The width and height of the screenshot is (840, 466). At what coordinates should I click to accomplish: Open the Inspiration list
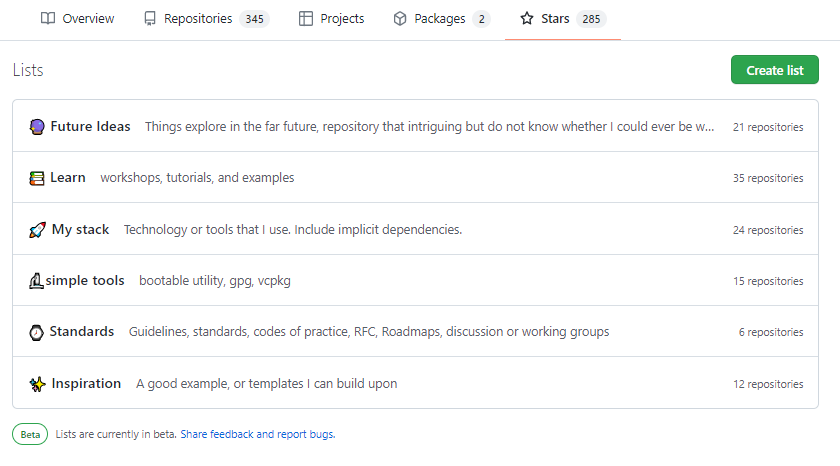[86, 384]
